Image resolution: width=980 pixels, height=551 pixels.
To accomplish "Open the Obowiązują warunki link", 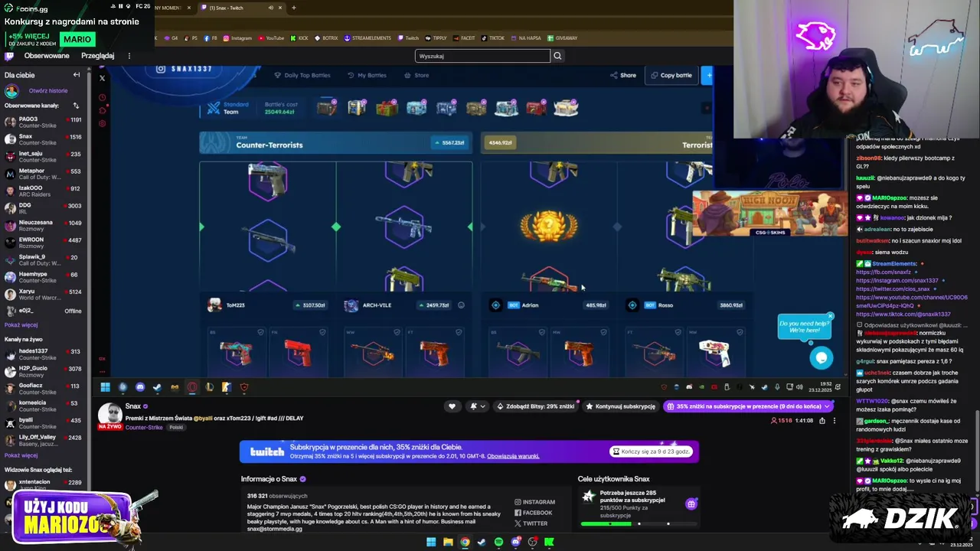I will tap(513, 456).
